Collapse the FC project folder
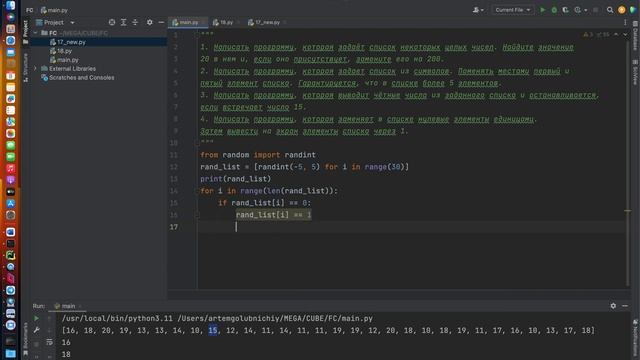 coord(36,33)
